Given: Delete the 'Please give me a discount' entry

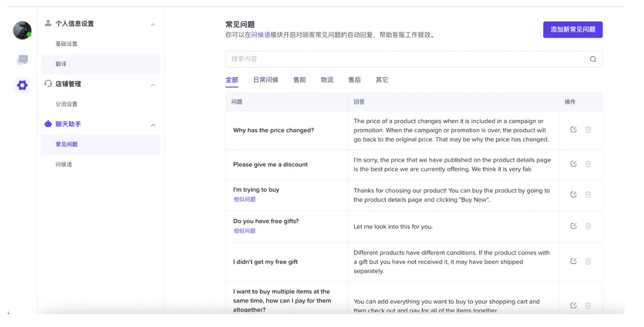Looking at the screenshot, I should [588, 163].
